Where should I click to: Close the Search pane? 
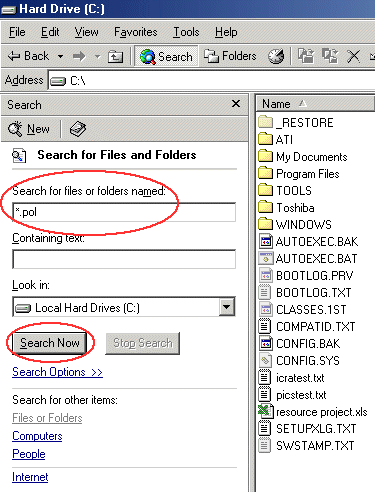coord(236,104)
